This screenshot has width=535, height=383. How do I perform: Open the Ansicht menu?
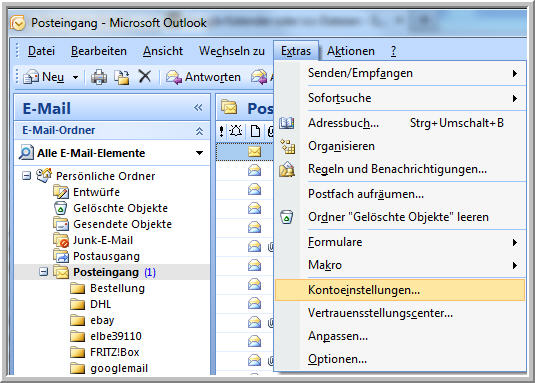pos(163,51)
